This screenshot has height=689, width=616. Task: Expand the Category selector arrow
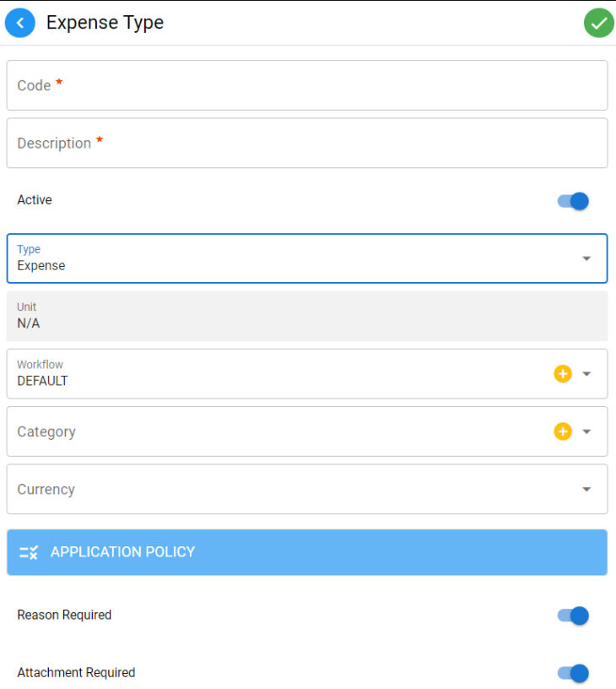586,431
